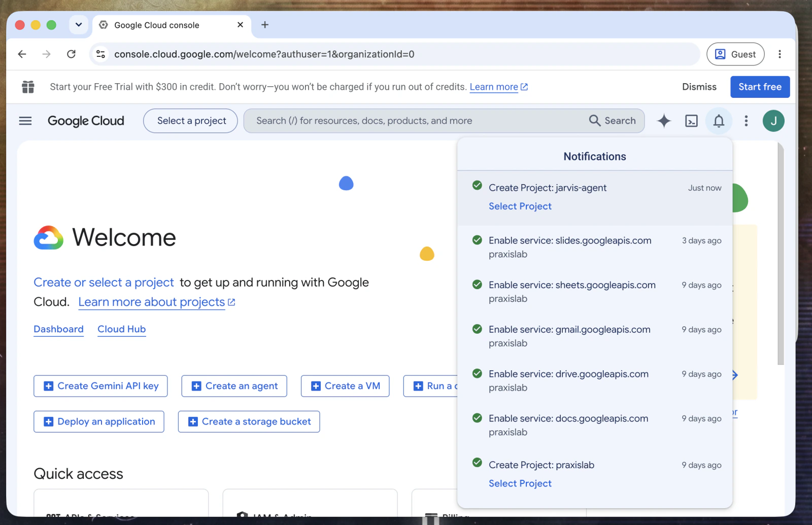Open the J account avatar

(x=773, y=121)
